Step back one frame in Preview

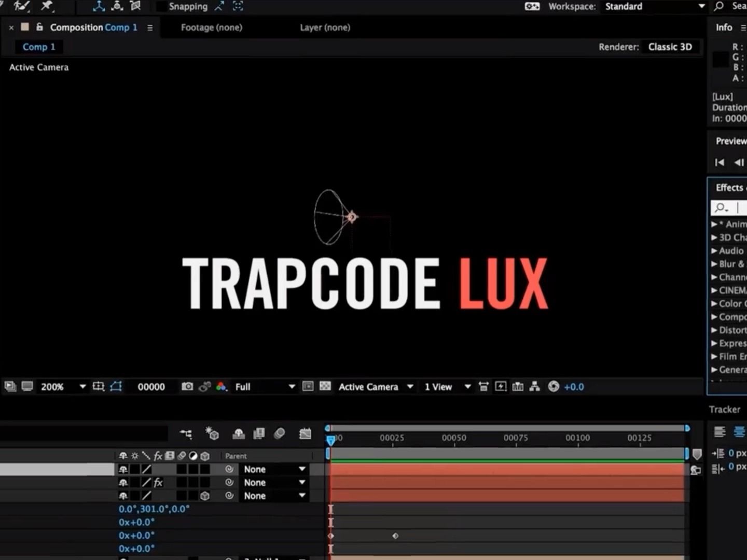point(739,162)
